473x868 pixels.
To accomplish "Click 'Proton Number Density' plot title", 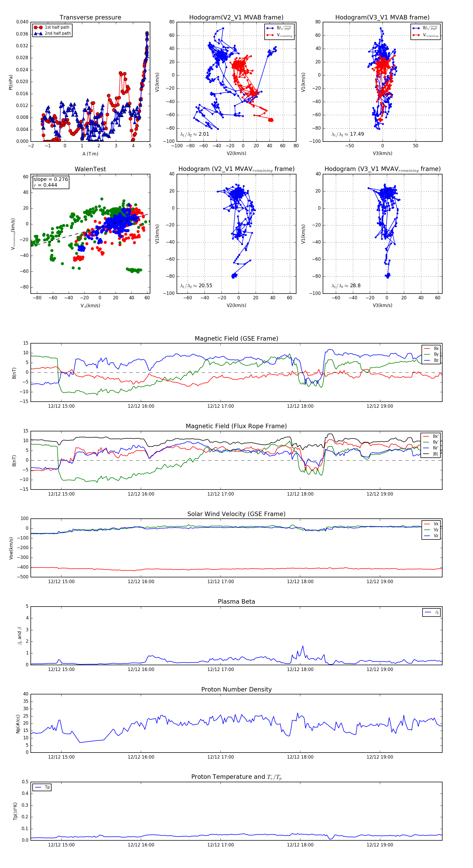I will point(236,689).
